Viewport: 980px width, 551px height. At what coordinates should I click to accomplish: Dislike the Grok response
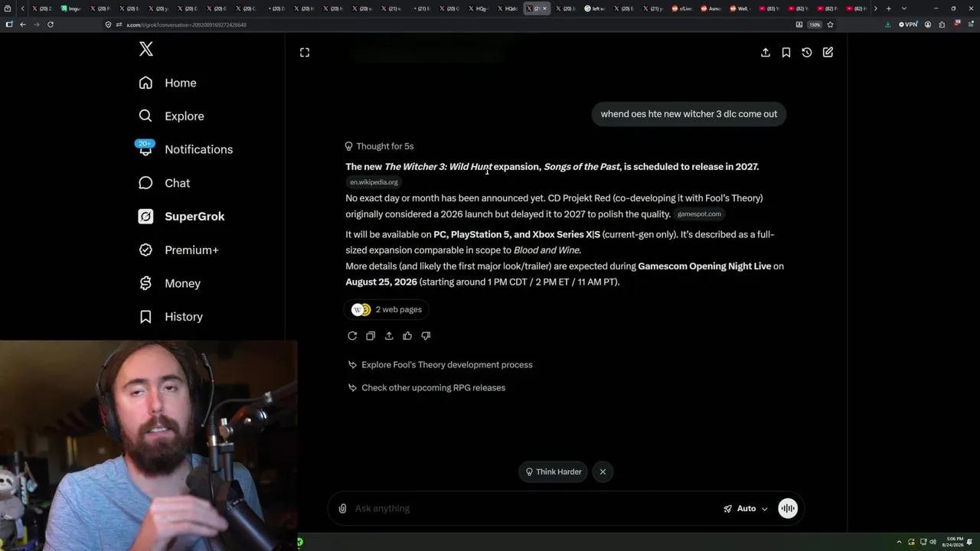[426, 336]
